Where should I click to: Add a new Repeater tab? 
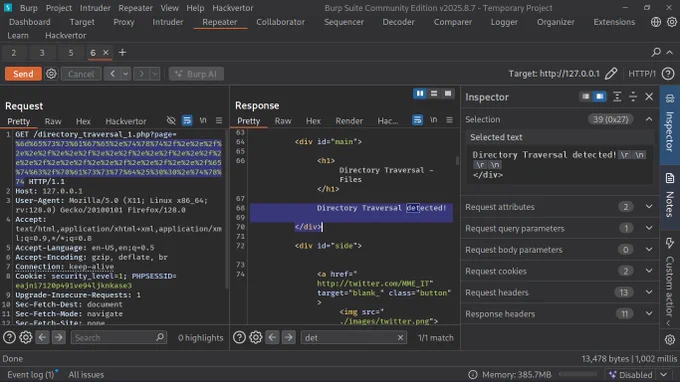coord(122,52)
